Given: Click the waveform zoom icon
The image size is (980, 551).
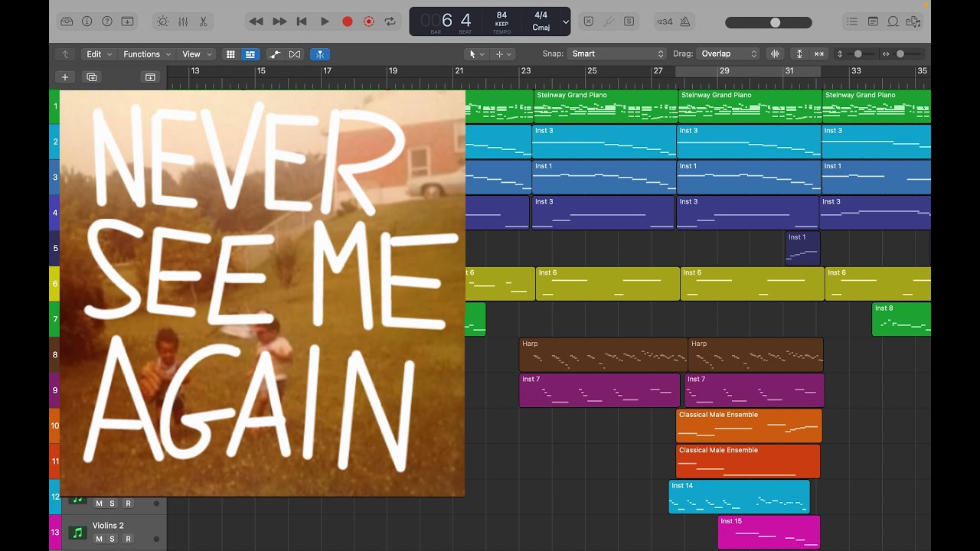Looking at the screenshot, I should tap(775, 54).
